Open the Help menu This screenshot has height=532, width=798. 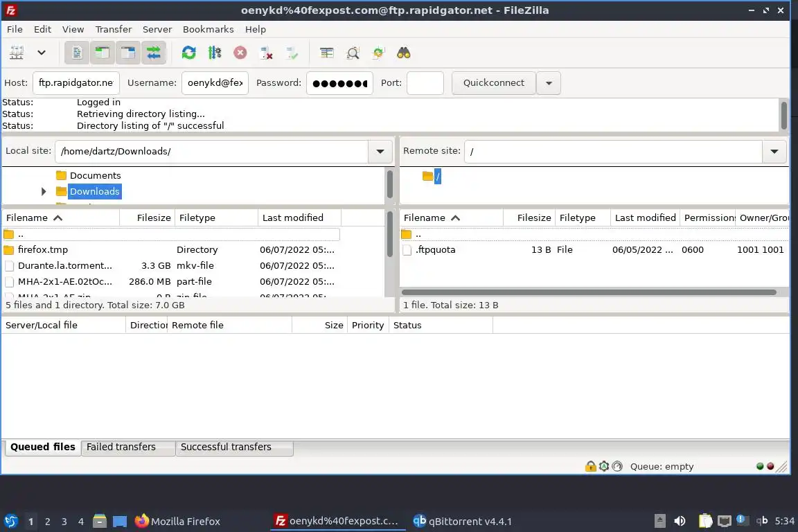pos(256,30)
